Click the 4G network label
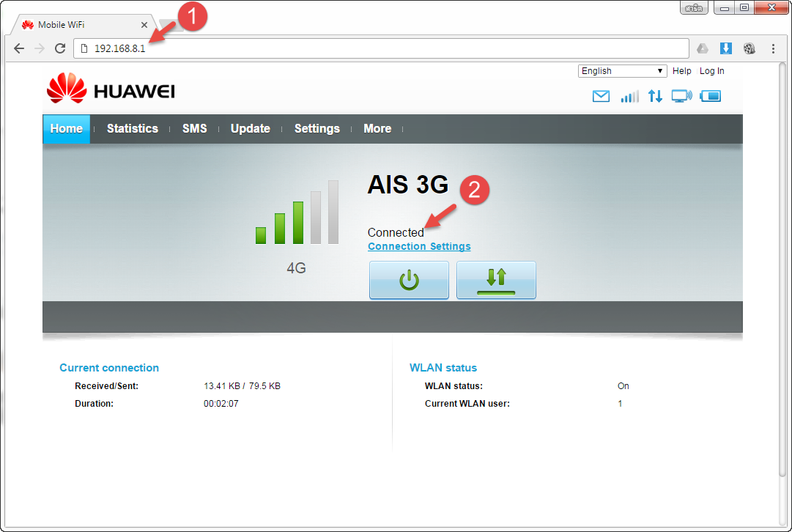Screen dimensions: 792x532 (x=297, y=267)
